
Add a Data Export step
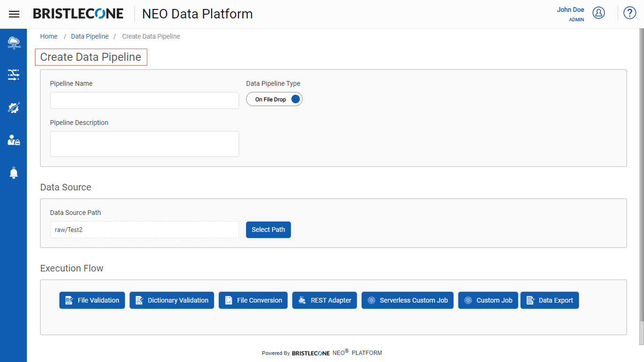(x=550, y=300)
